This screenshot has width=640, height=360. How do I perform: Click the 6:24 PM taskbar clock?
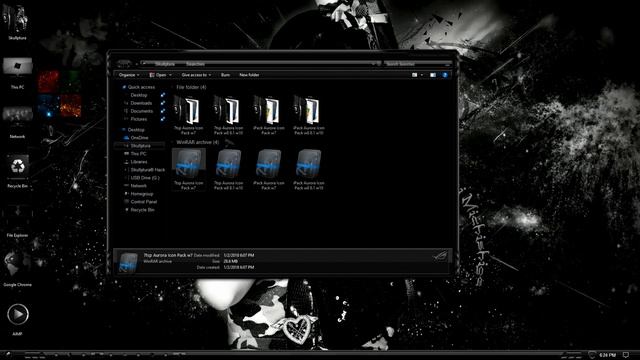tap(607, 355)
